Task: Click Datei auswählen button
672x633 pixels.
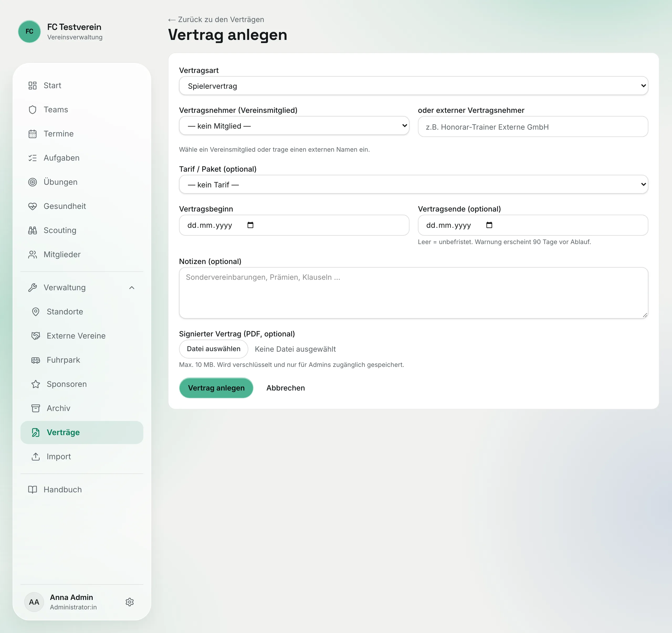Action: (x=214, y=349)
